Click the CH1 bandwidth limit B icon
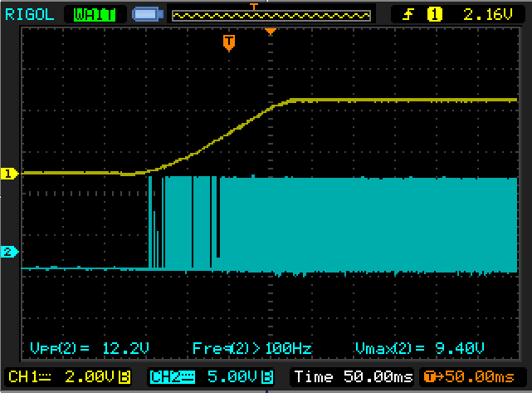 [124, 377]
